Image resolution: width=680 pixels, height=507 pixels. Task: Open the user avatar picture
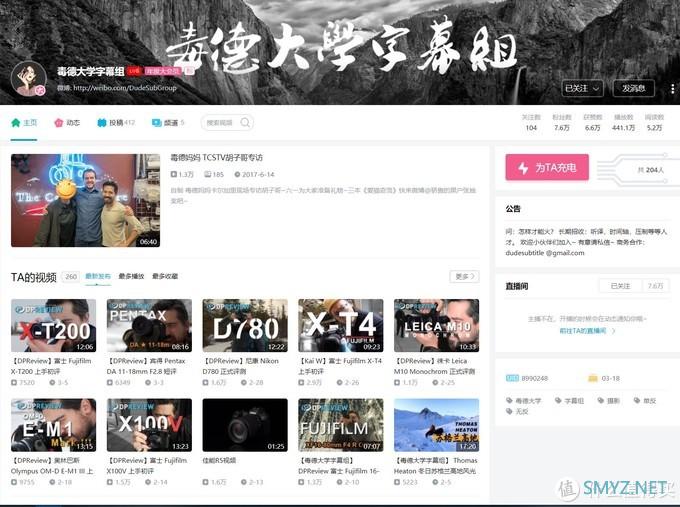[x=29, y=79]
